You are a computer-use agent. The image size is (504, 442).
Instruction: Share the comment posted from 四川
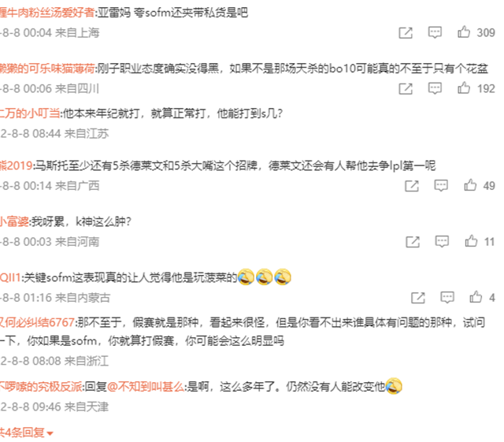406,89
